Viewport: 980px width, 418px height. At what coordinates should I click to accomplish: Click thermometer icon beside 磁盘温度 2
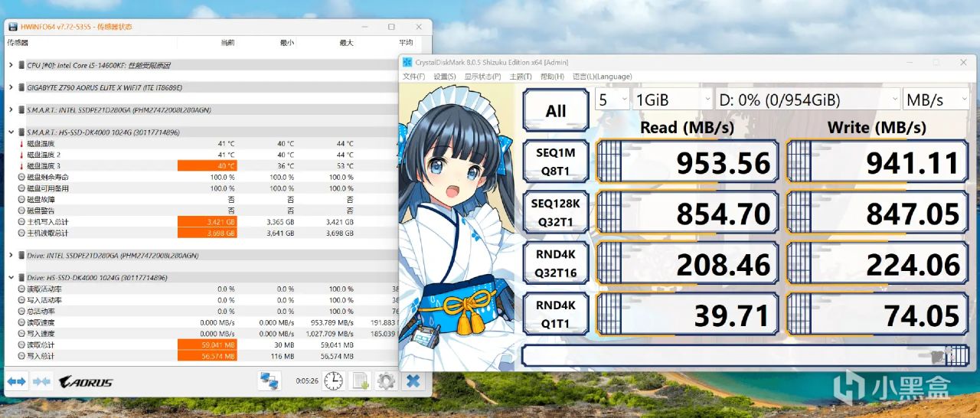(x=21, y=155)
